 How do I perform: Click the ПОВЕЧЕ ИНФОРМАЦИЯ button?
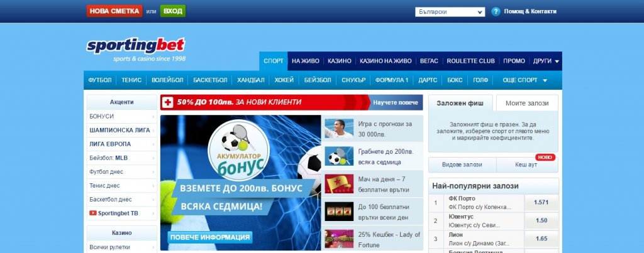point(210,237)
